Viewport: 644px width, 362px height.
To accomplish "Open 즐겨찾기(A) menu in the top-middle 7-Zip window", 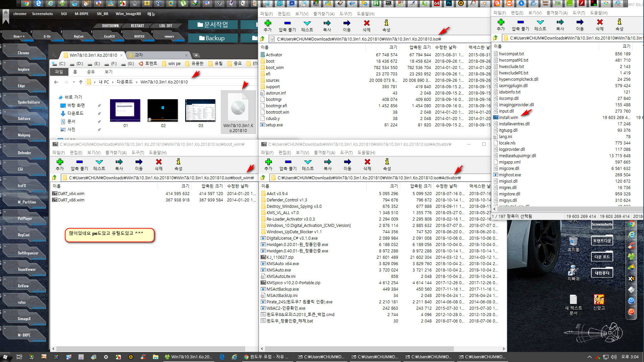I will (324, 14).
